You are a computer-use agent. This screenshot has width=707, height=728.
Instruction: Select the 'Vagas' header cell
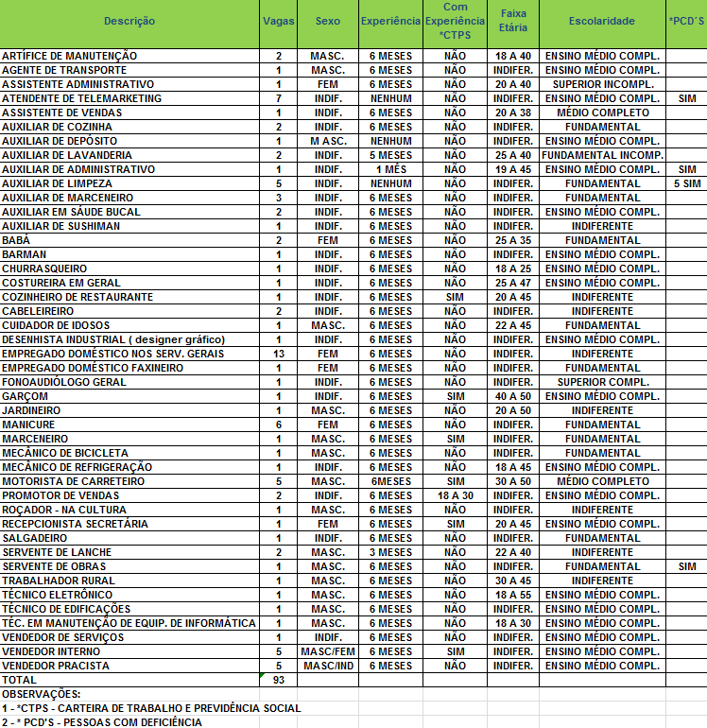[278, 21]
